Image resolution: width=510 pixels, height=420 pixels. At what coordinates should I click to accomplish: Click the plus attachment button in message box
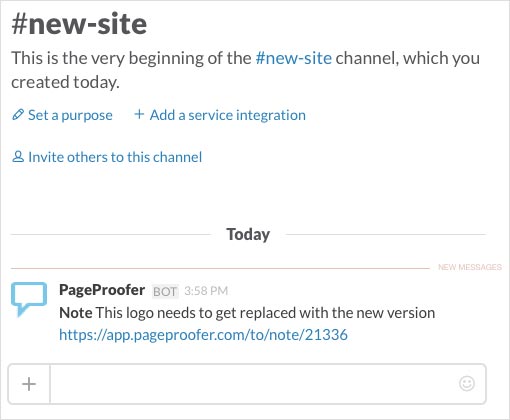29,384
